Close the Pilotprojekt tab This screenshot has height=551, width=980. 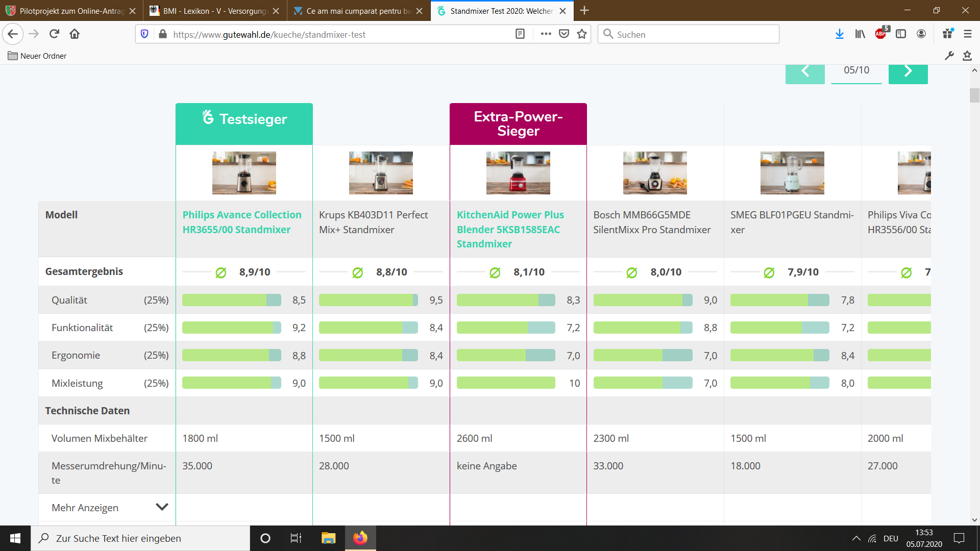click(133, 11)
